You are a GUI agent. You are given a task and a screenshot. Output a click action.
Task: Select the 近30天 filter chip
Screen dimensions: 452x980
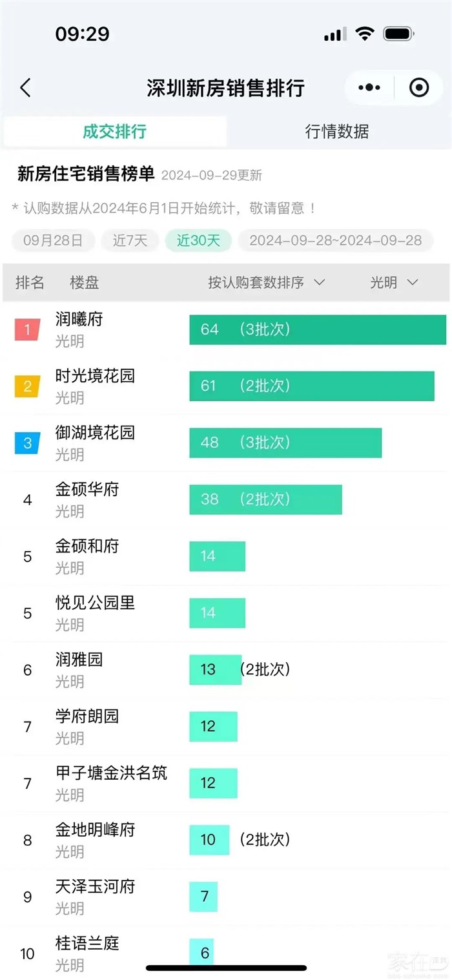[x=198, y=241]
